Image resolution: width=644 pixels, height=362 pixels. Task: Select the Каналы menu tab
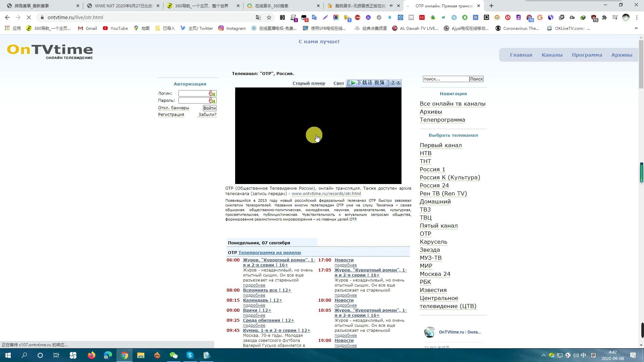click(553, 54)
